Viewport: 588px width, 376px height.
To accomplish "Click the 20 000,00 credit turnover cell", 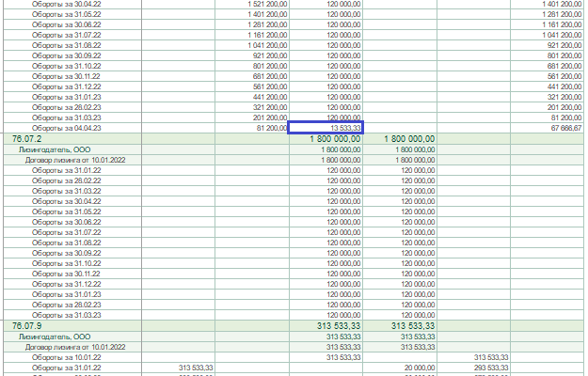I will click(420, 368).
